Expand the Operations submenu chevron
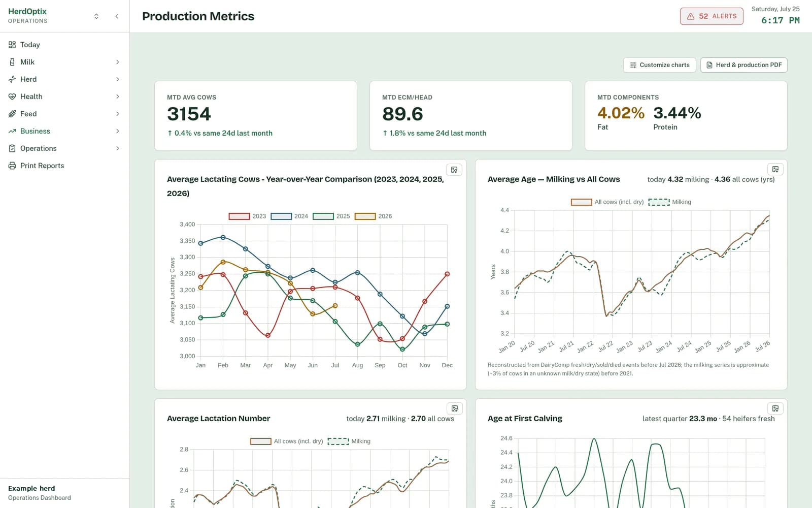The width and height of the screenshot is (812, 508). click(x=118, y=148)
